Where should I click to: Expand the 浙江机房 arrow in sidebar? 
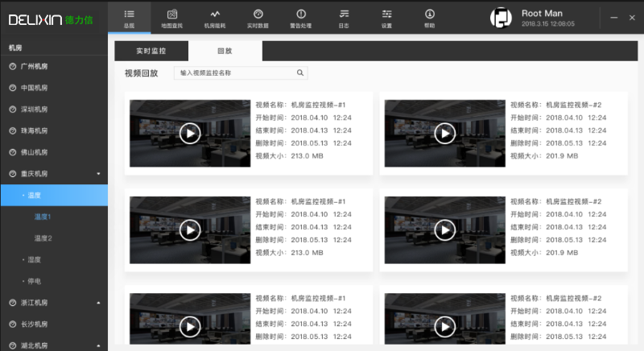[98, 303]
